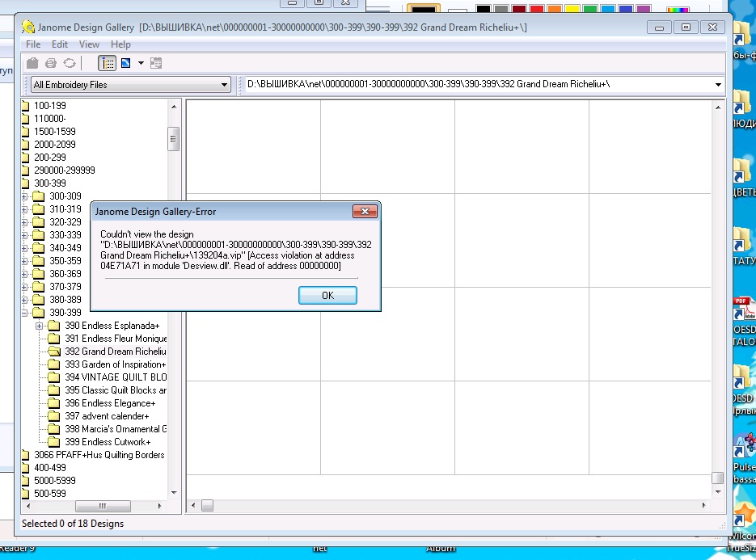
Task: Click the Pulse desktop shortcut icon
Action: coord(743,444)
